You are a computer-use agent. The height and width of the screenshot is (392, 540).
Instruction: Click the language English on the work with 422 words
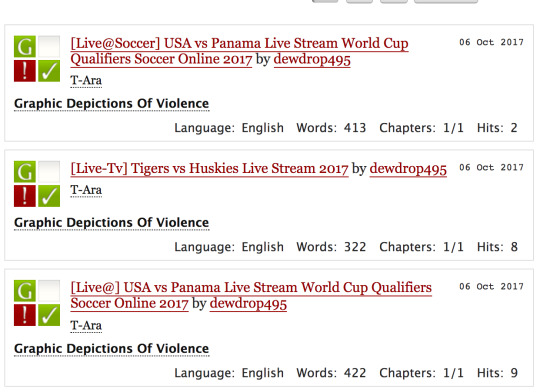tap(263, 373)
